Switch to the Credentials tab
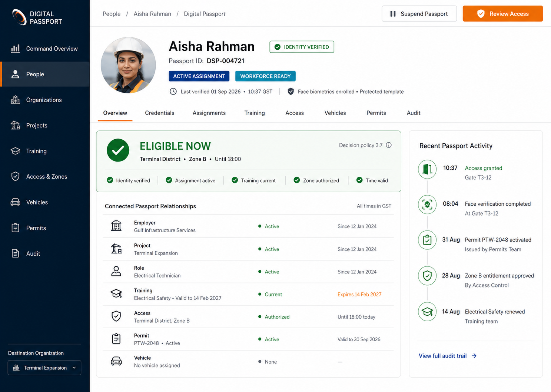 click(x=160, y=113)
